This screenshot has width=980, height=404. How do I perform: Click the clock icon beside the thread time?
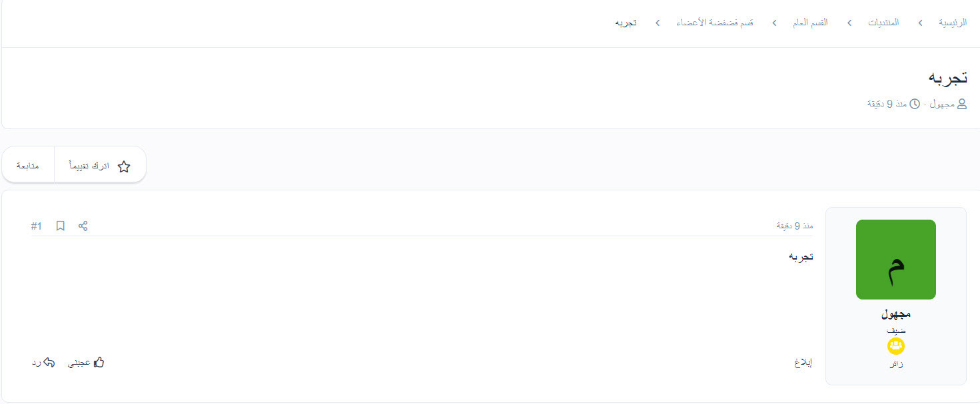click(915, 104)
